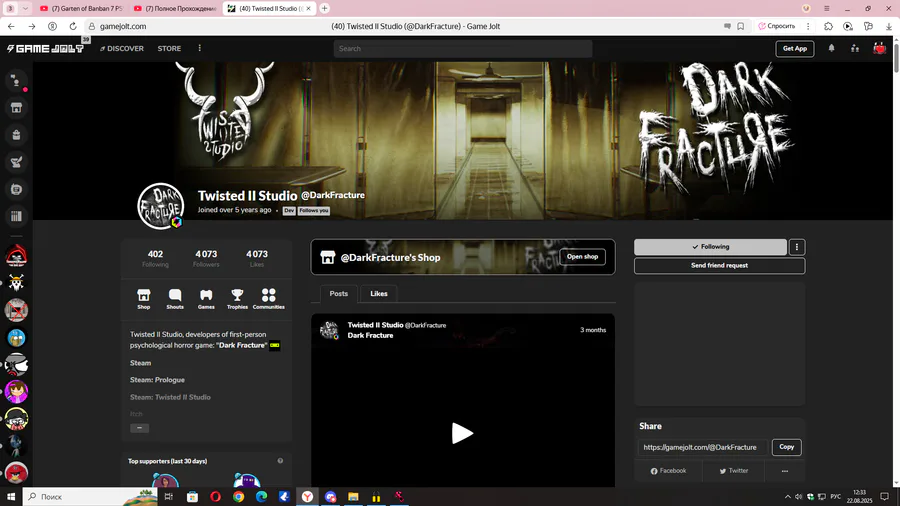Click the red angry bird community avatar
Image resolution: width=900 pixels, height=506 pixels.
point(16,473)
